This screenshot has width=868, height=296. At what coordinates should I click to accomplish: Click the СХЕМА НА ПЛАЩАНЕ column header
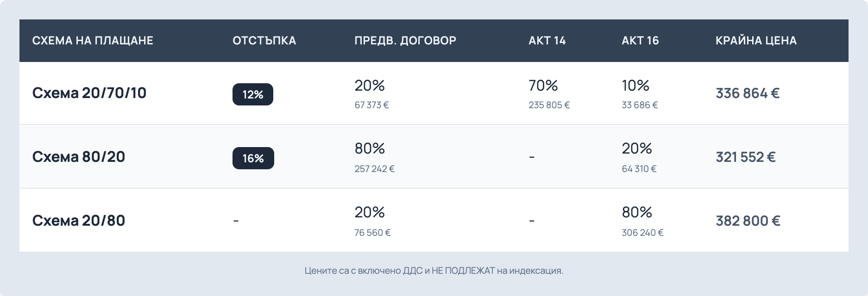(x=93, y=41)
